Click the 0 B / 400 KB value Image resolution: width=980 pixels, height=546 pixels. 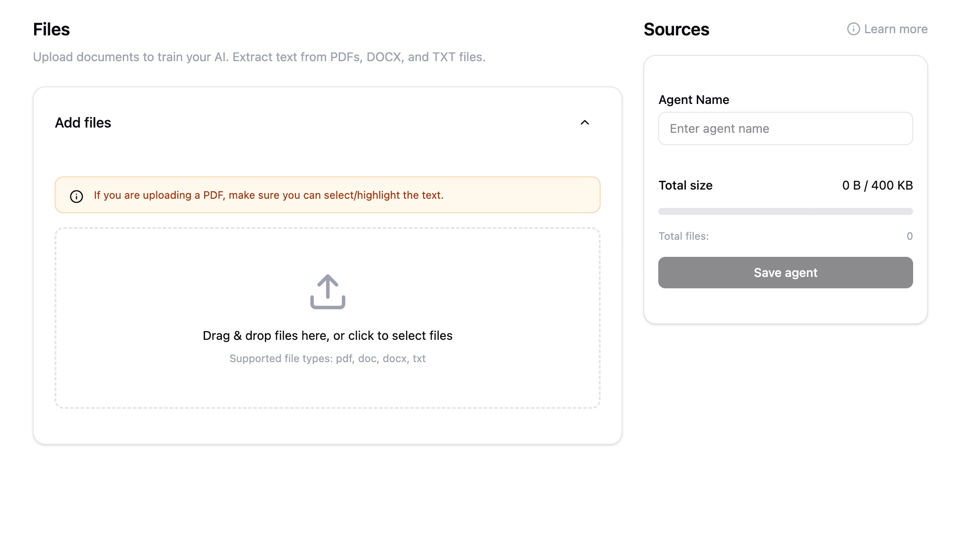coord(877,185)
